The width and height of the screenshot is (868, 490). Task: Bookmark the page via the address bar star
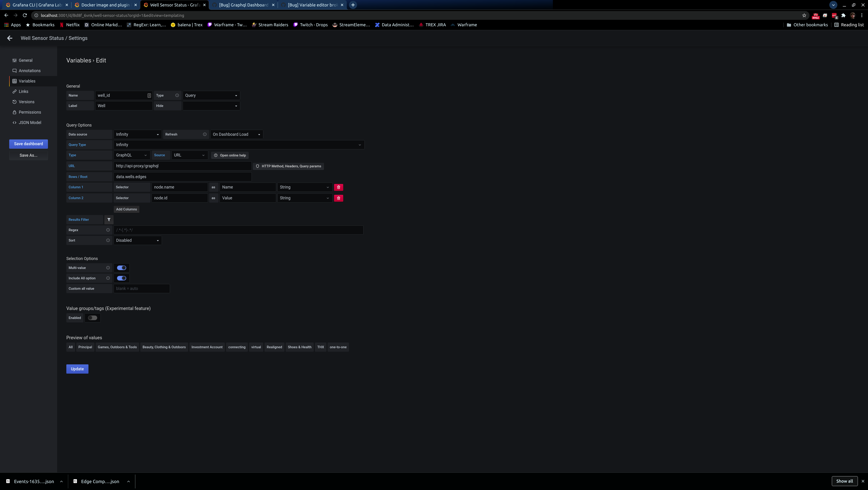click(804, 15)
